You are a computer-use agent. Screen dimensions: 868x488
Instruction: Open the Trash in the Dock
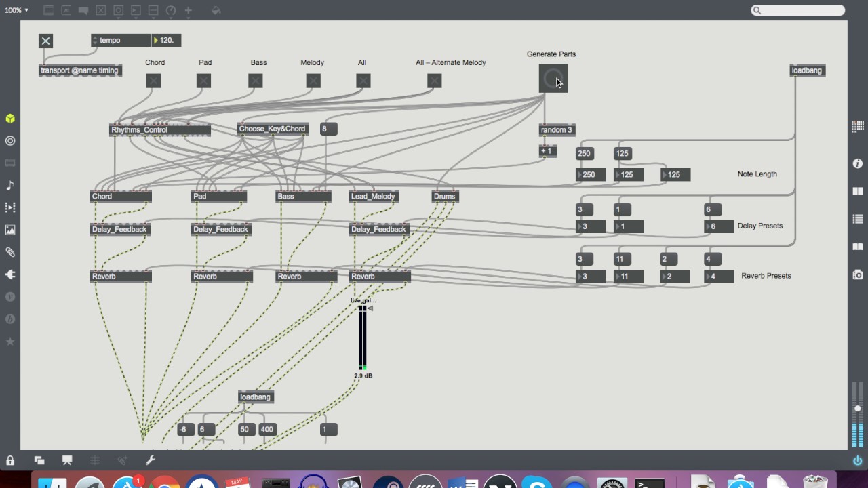click(x=814, y=482)
